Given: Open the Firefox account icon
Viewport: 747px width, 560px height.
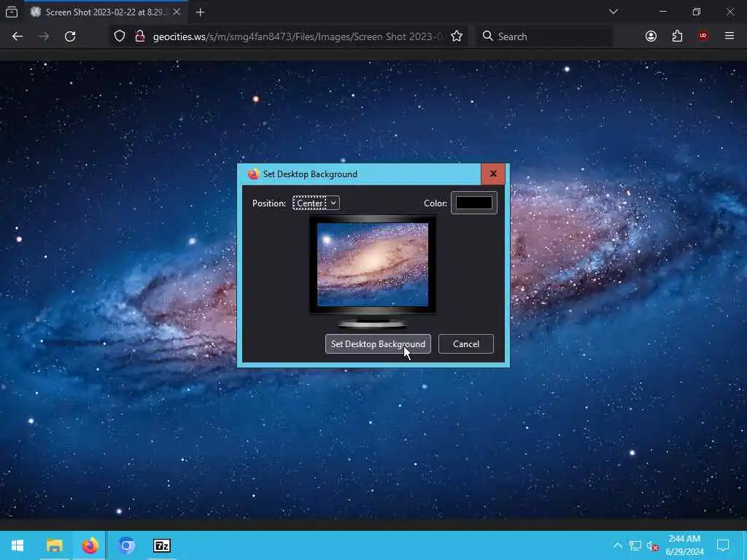Looking at the screenshot, I should (x=651, y=36).
